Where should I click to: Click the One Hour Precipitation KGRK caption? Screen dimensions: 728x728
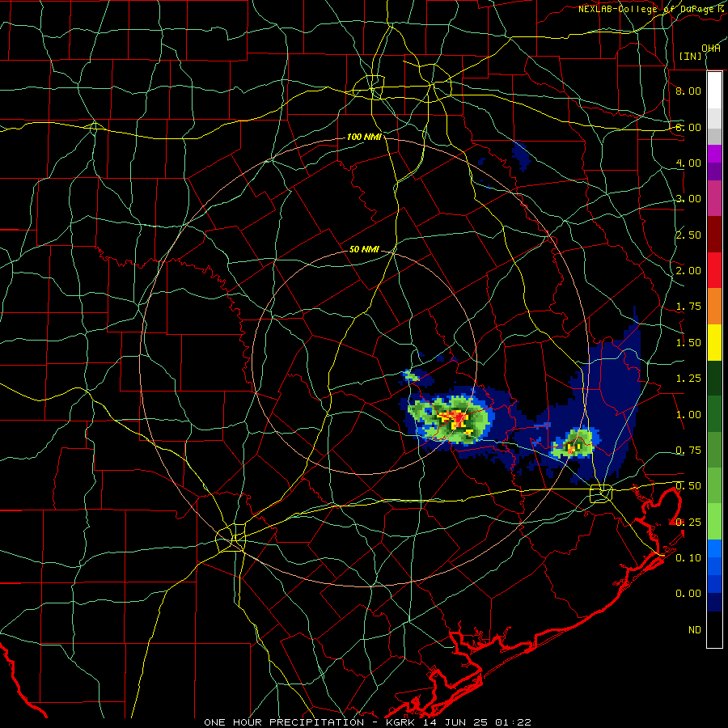[367, 722]
